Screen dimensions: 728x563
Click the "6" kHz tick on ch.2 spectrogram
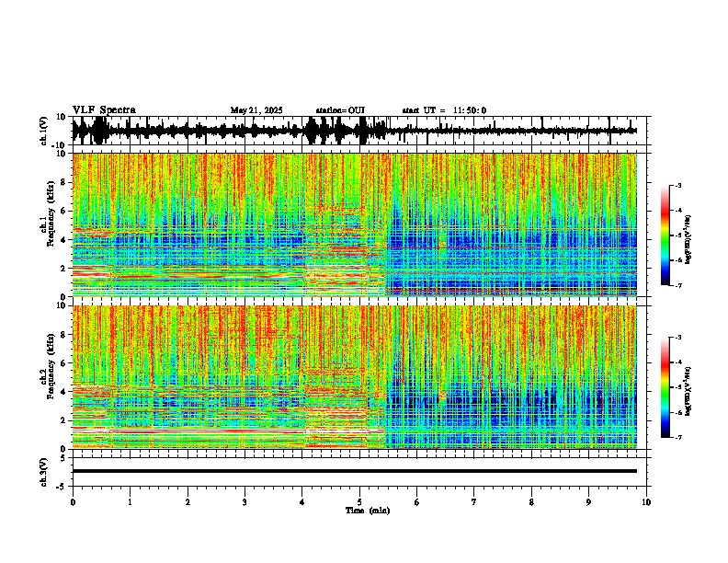coord(64,363)
